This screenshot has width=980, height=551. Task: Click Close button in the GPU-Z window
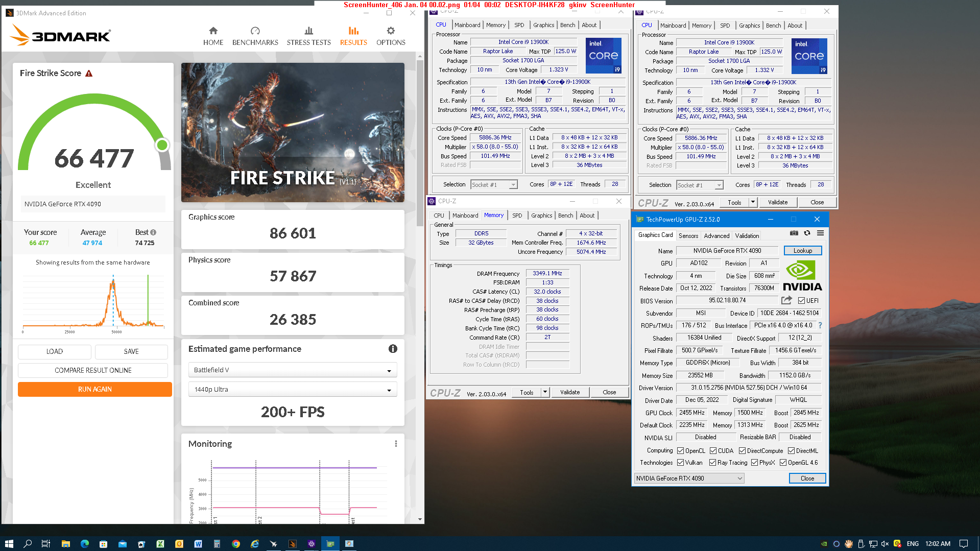click(807, 478)
